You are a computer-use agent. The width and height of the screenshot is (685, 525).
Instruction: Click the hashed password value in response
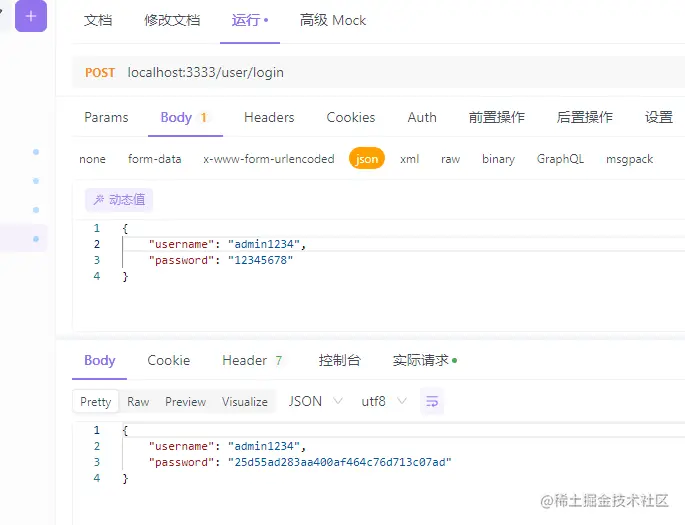tap(339, 462)
